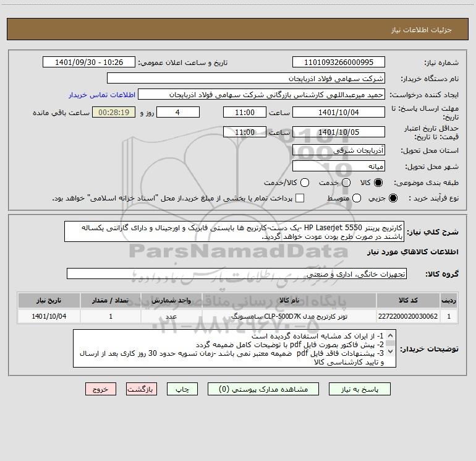Click the جزئیات اطلاعات نیاز header title
This screenshot has width=476, height=461.
[422, 30]
